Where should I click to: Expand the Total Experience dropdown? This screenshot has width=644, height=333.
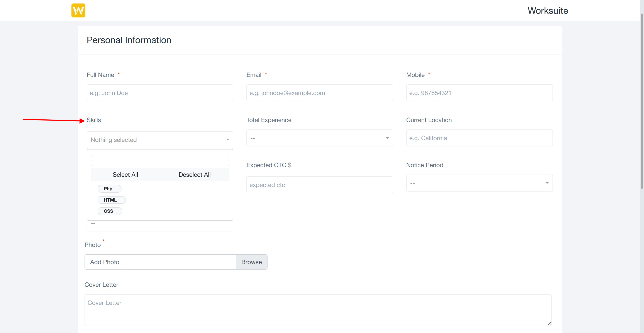click(387, 138)
